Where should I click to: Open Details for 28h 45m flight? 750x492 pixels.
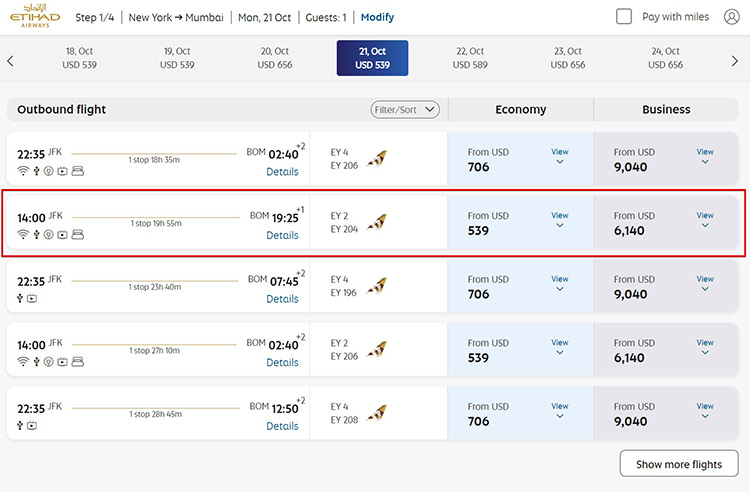point(282,426)
